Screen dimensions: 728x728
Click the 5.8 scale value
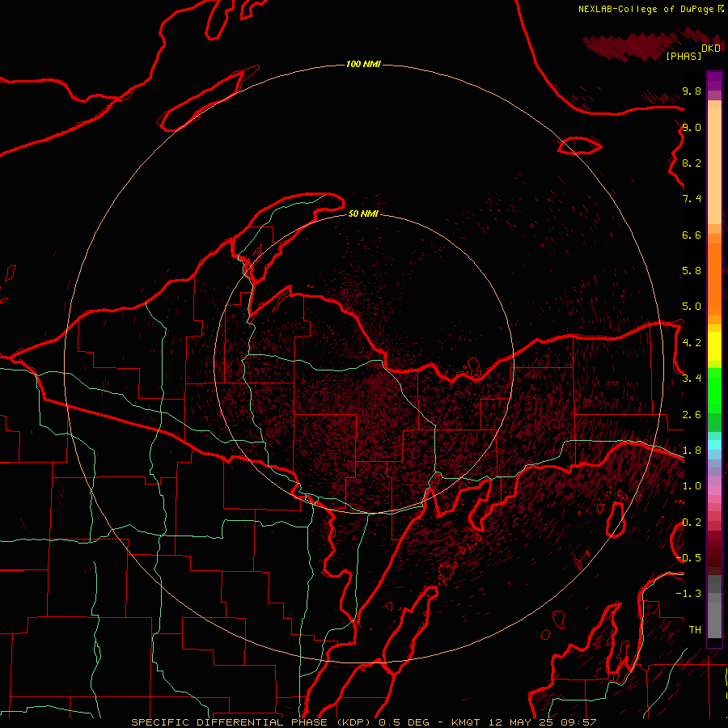click(692, 271)
